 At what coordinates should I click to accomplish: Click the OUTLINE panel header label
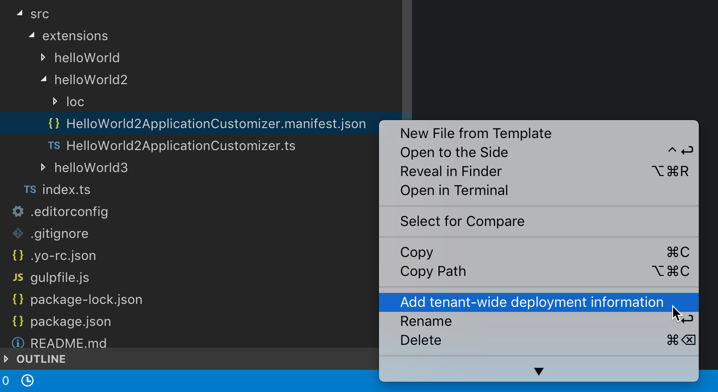41,359
